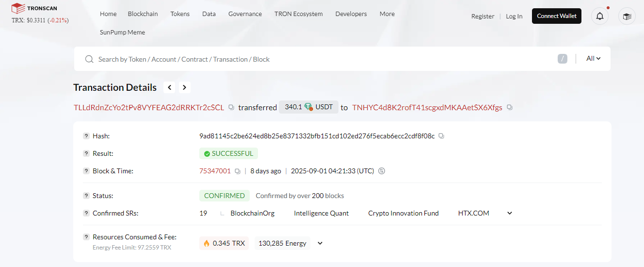The image size is (644, 267).
Task: Open SunPump Meme menu item
Action: point(122,32)
